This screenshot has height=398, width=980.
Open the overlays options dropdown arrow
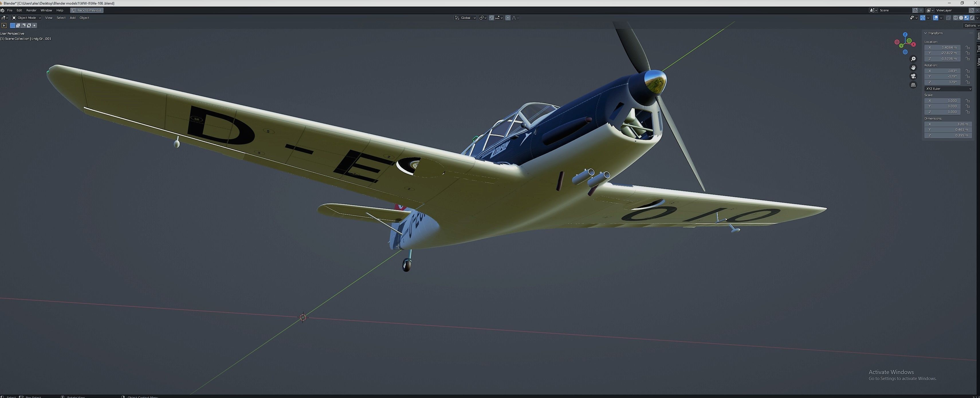941,18
